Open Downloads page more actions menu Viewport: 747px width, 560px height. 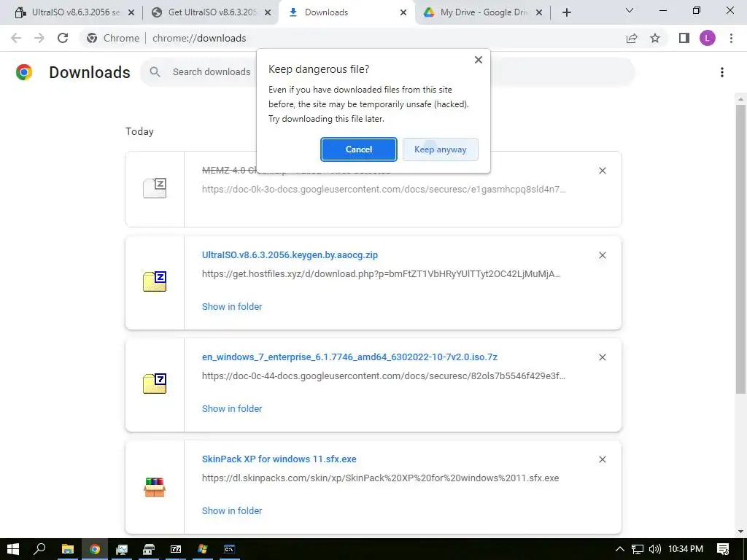(x=722, y=72)
